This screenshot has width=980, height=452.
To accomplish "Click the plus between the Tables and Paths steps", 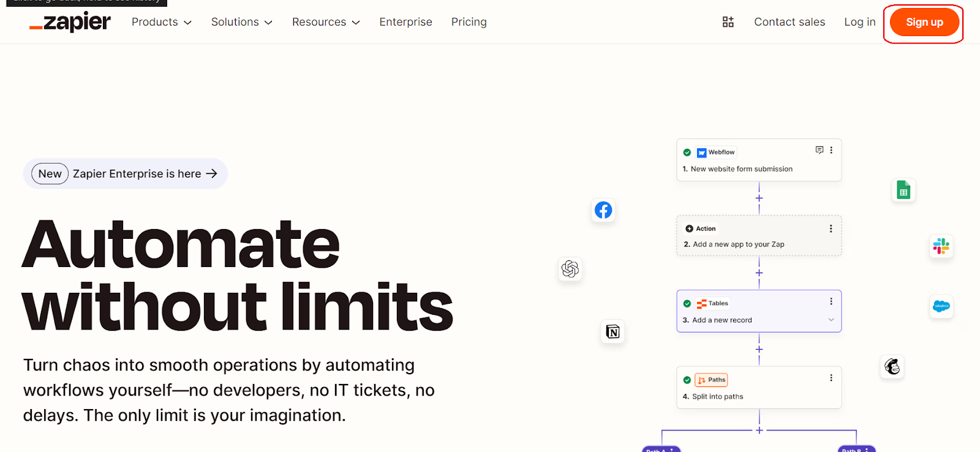I will tap(759, 349).
